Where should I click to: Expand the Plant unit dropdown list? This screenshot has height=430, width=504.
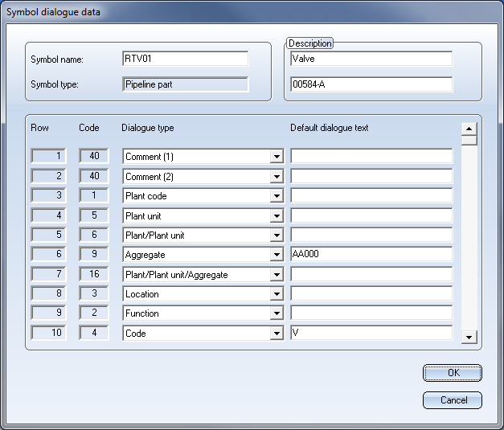click(x=277, y=216)
